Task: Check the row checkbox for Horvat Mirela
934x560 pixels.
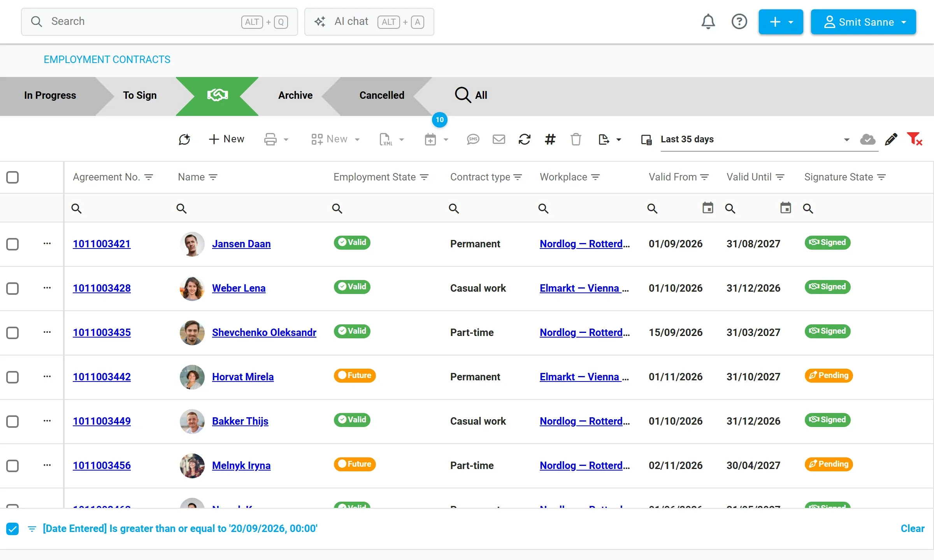Action: [12, 377]
